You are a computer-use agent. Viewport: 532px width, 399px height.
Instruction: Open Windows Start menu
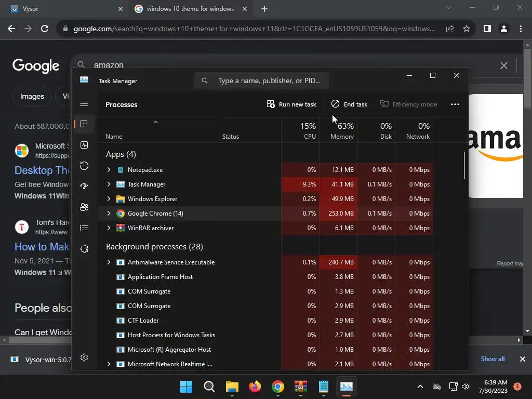pyautogui.click(x=186, y=387)
